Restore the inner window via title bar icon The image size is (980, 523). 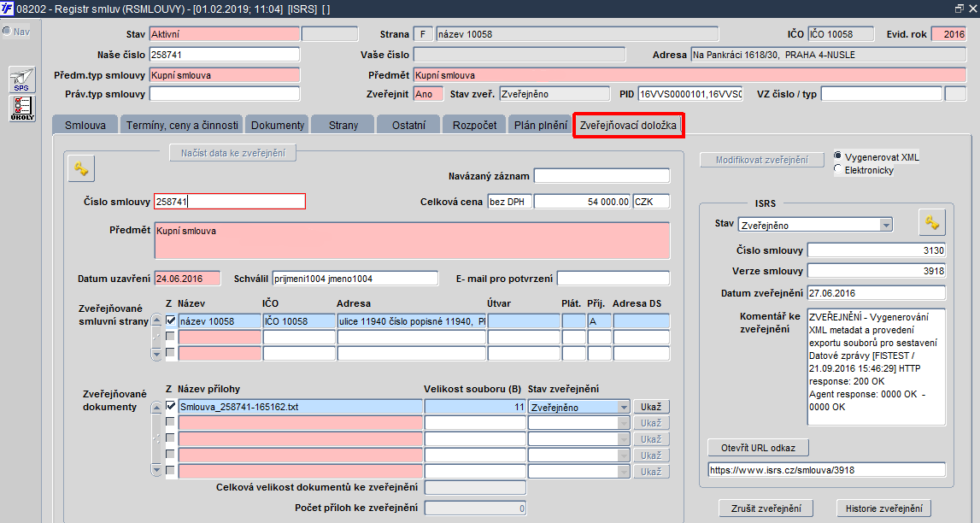pos(959,9)
